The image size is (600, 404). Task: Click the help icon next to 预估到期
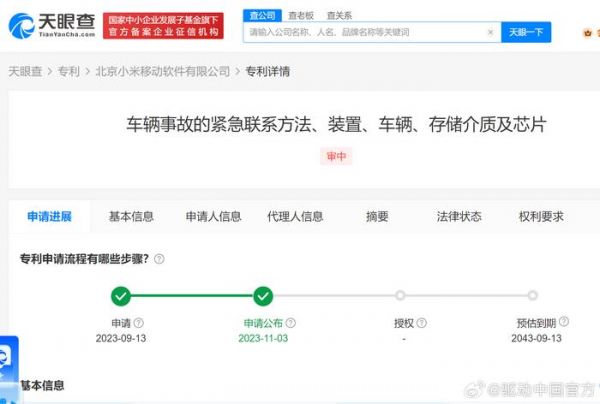564,322
